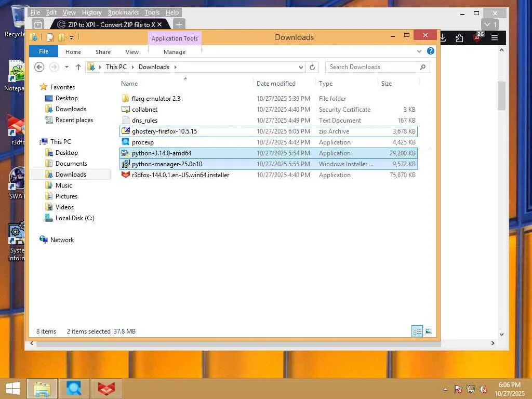The width and height of the screenshot is (532, 399).
Task: Sort files by Type column header
Action: (x=347, y=84)
